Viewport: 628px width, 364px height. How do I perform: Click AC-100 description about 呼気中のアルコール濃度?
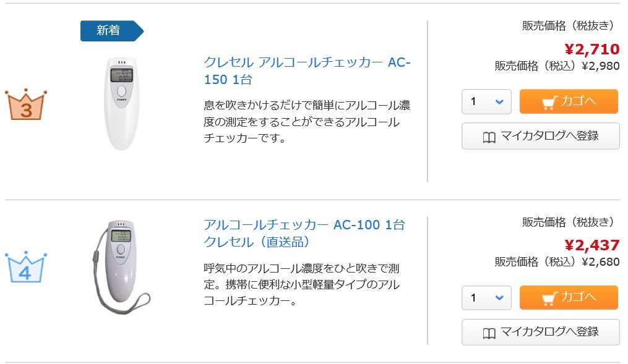(301, 285)
